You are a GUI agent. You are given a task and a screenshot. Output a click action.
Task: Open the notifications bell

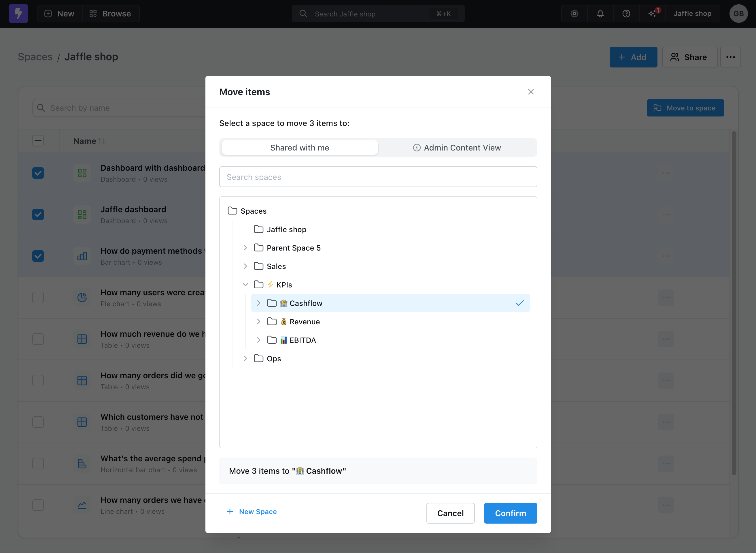tap(600, 13)
